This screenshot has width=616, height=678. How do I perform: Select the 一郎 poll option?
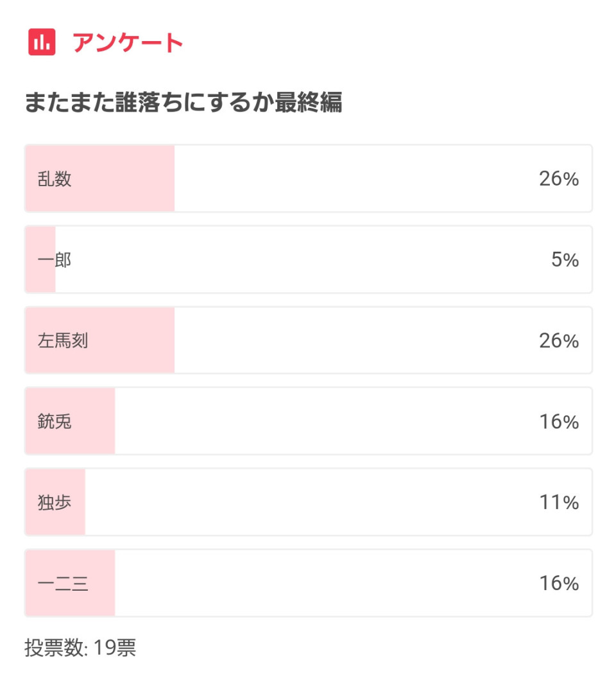click(x=308, y=259)
